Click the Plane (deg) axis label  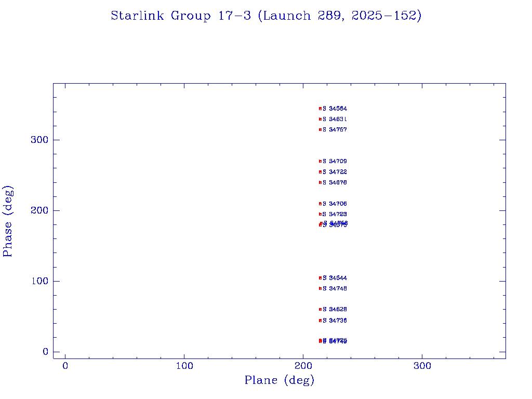point(280,381)
